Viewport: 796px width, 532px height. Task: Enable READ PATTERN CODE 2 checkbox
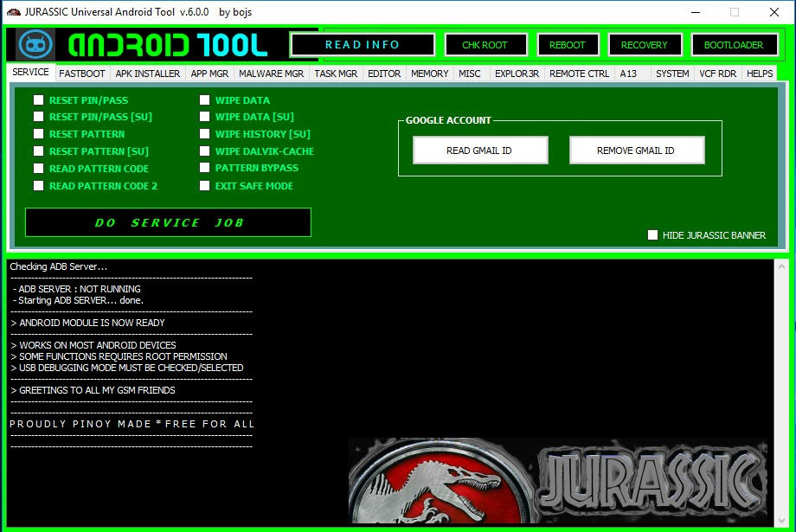coord(38,185)
